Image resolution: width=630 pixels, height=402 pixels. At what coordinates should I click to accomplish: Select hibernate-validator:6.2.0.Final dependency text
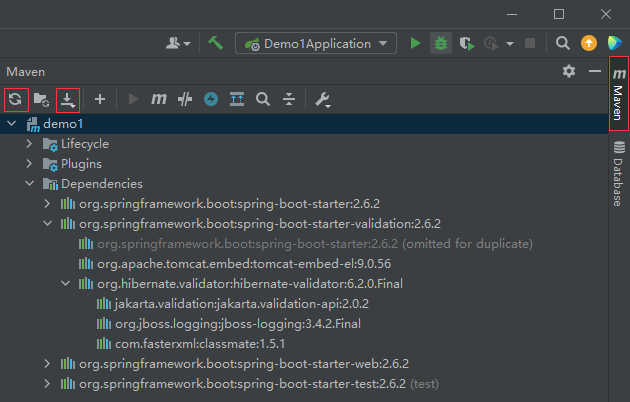click(x=250, y=284)
